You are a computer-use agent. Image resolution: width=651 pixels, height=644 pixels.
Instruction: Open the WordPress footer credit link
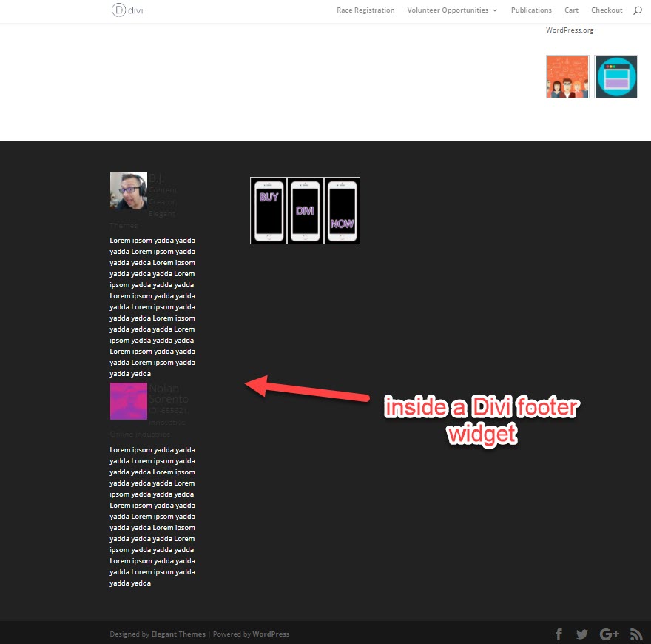[x=271, y=634]
